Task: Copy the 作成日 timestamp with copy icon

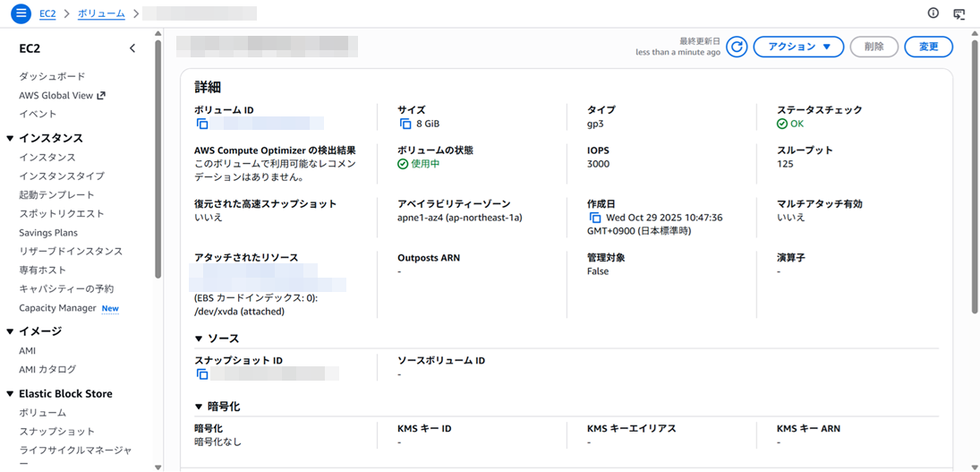Action: tap(595, 218)
